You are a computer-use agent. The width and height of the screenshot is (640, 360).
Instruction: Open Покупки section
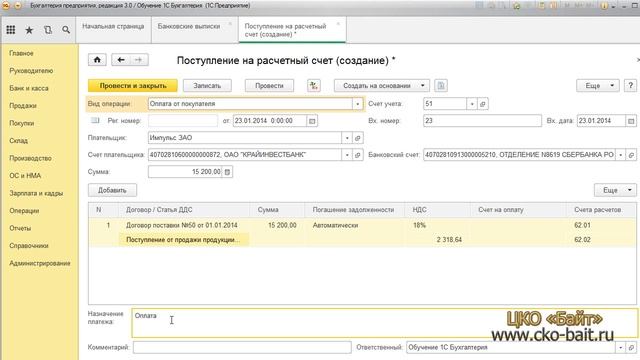22,123
